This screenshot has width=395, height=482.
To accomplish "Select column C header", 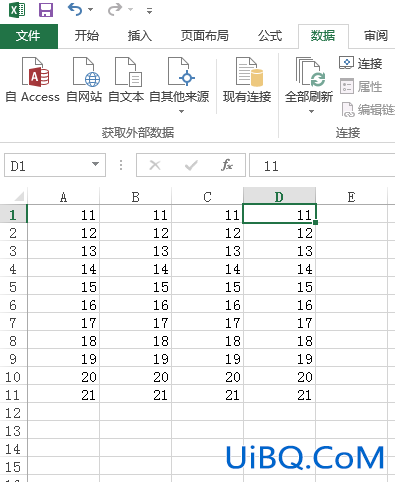I will pyautogui.click(x=207, y=197).
